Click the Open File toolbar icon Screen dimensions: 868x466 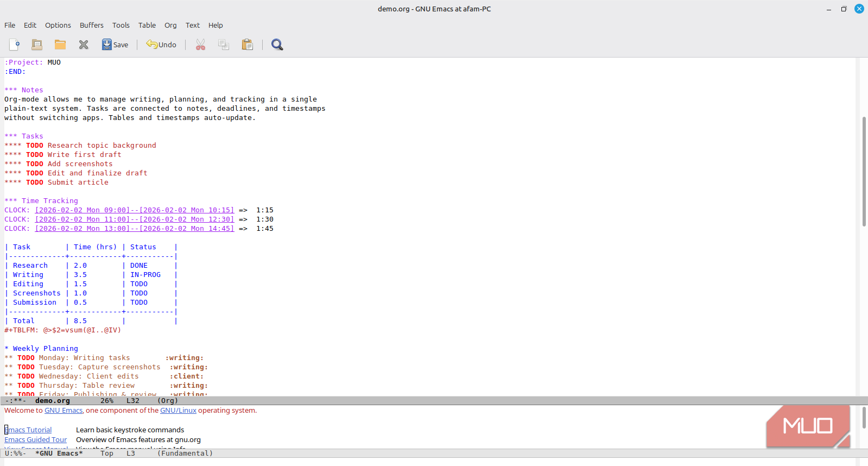(x=37, y=45)
